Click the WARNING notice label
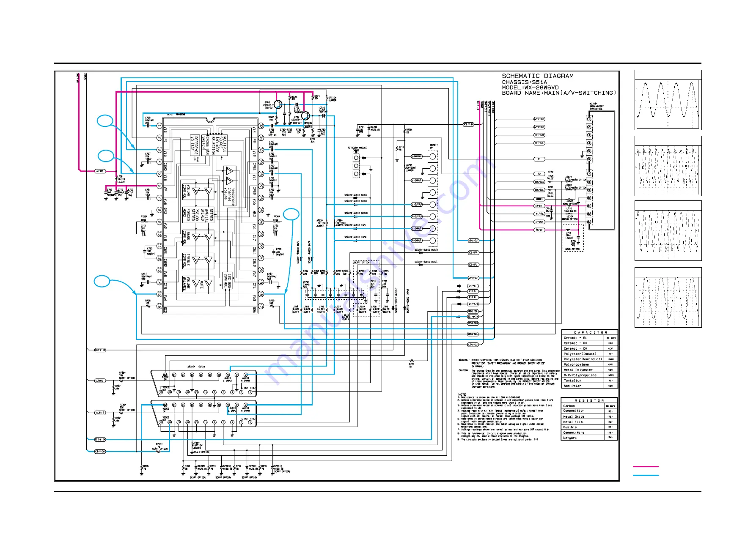Image resolution: width=756 pixels, height=534 pixels. pos(463,360)
